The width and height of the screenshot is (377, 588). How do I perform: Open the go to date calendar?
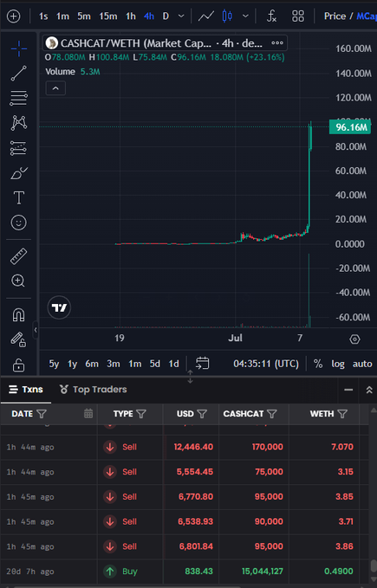(202, 363)
